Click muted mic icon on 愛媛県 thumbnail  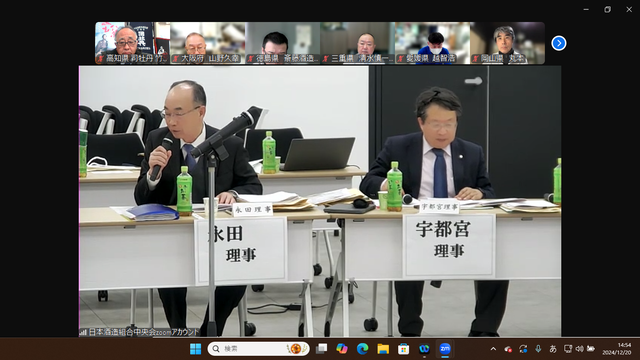click(400, 59)
